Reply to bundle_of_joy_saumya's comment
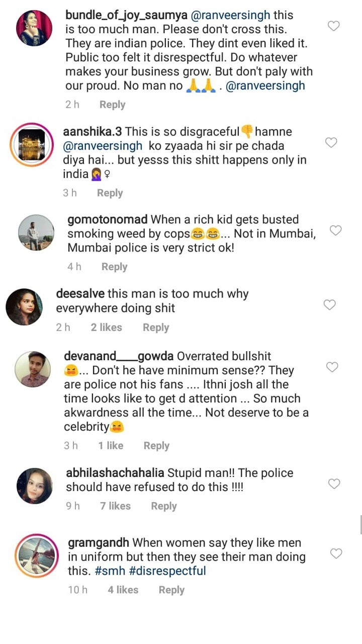Screen dimensions: 362x644 click(112, 105)
